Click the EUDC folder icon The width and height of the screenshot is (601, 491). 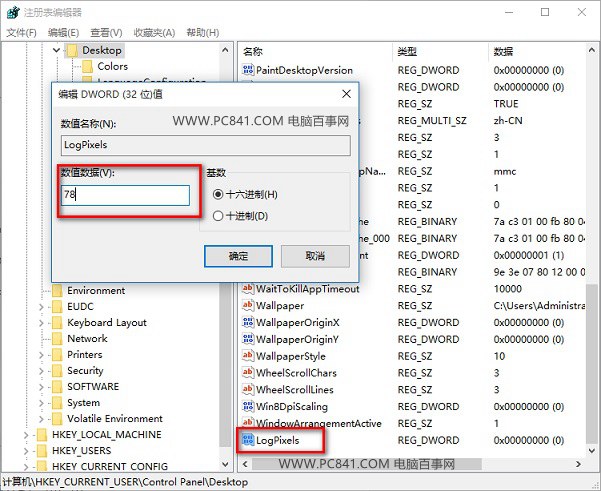[x=57, y=307]
